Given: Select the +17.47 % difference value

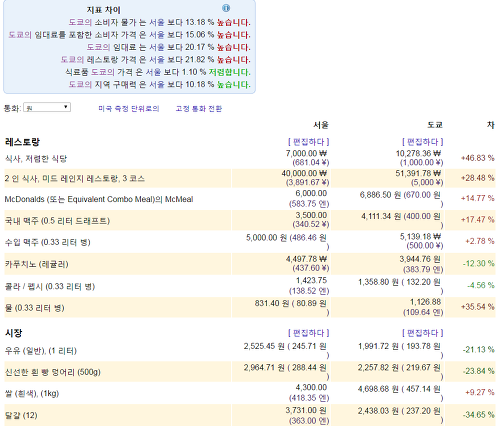Looking at the screenshot, I should [478, 220].
